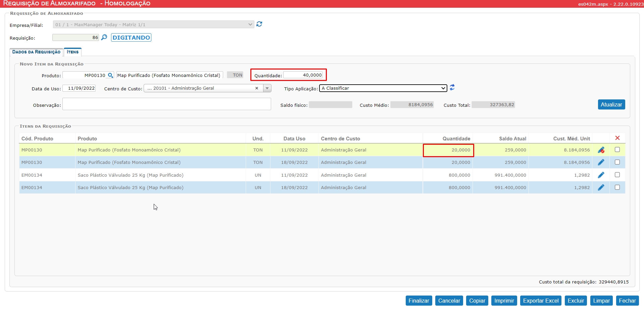This screenshot has height=313, width=644.
Task: Click Und. column header
Action: 258,138
